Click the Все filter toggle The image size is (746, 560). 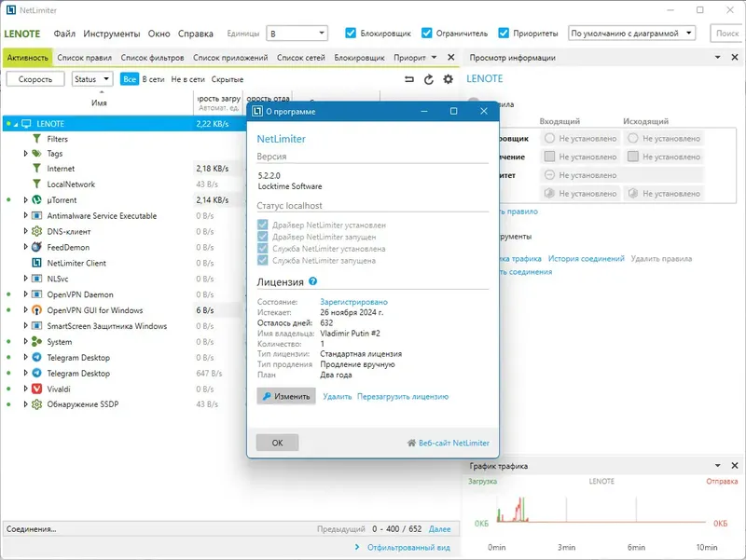click(x=130, y=79)
